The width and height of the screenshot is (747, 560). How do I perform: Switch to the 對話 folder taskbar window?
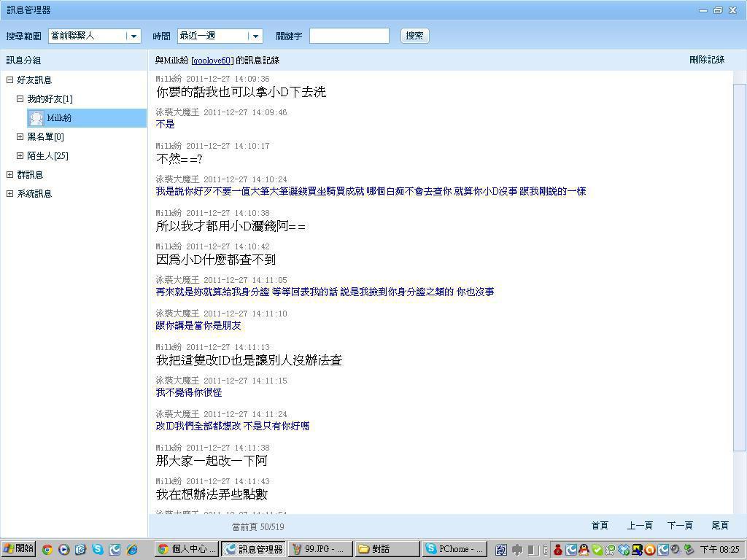[x=387, y=549]
